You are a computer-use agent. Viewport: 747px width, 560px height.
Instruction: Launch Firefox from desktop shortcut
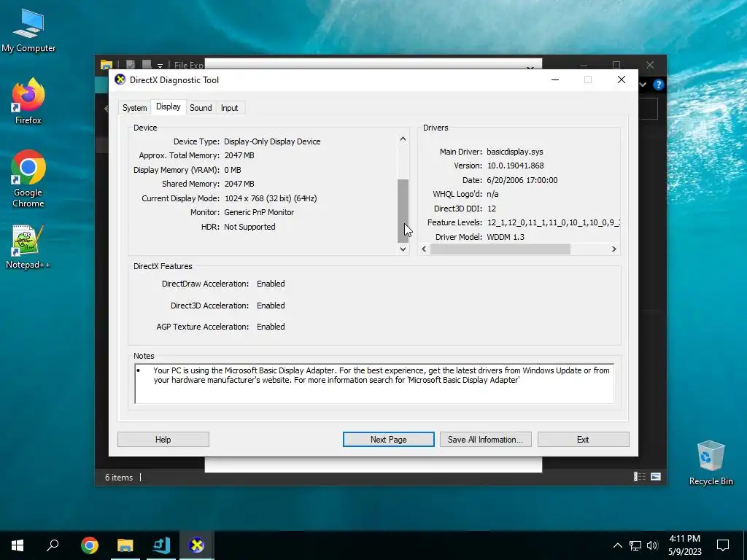click(x=28, y=101)
